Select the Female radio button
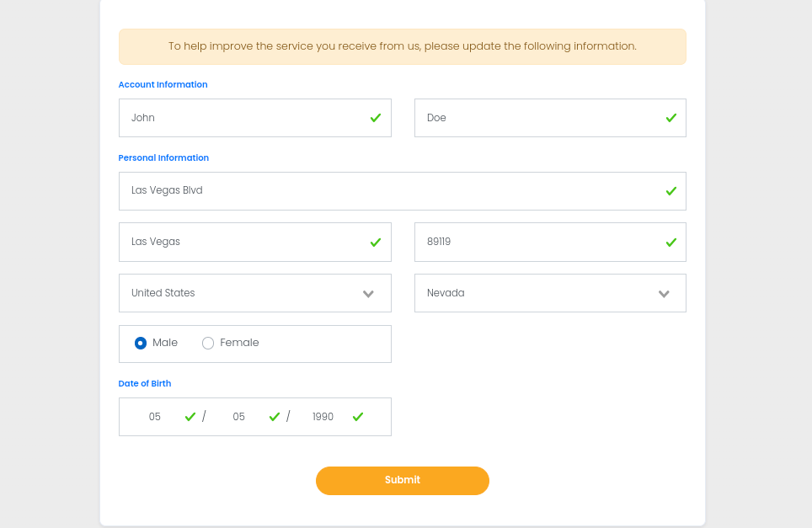The height and width of the screenshot is (528, 812). 207,343
